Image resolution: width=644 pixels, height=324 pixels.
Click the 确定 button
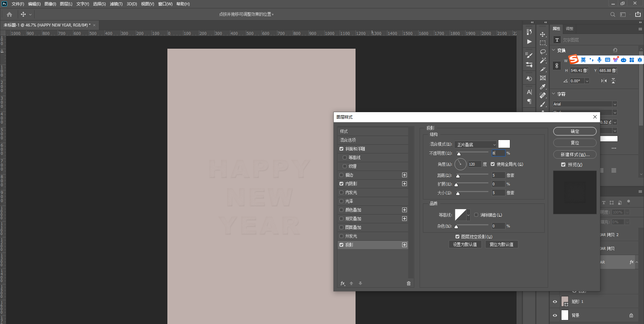click(x=575, y=131)
